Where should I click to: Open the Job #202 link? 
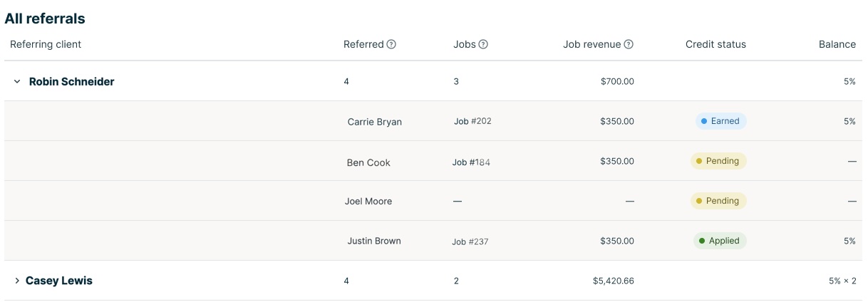tap(472, 121)
